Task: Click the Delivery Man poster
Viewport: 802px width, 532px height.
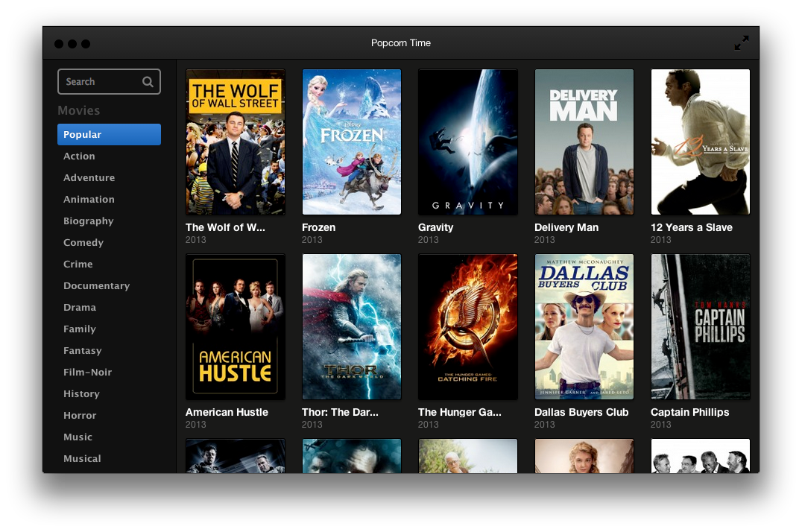Action: (x=584, y=142)
